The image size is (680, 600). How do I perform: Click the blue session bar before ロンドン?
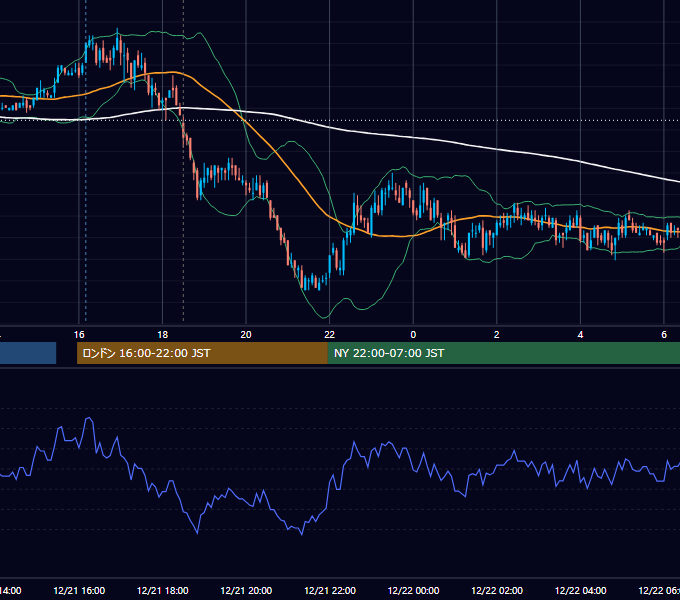click(28, 353)
